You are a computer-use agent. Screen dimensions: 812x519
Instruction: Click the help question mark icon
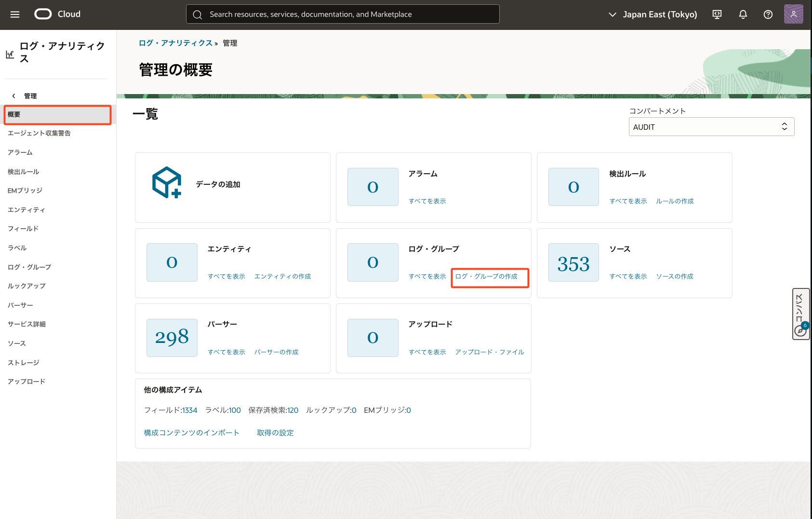(x=768, y=14)
